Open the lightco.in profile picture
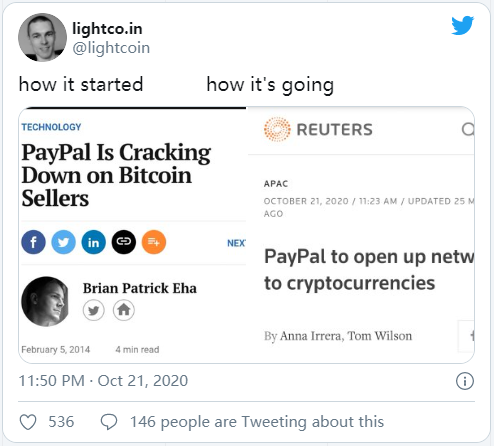This screenshot has width=494, height=446. tap(42, 37)
